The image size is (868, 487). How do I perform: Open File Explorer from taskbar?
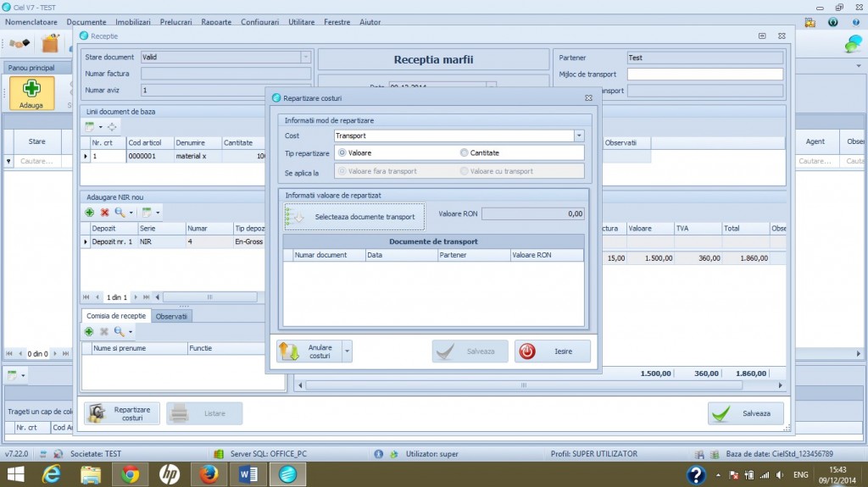click(91, 474)
